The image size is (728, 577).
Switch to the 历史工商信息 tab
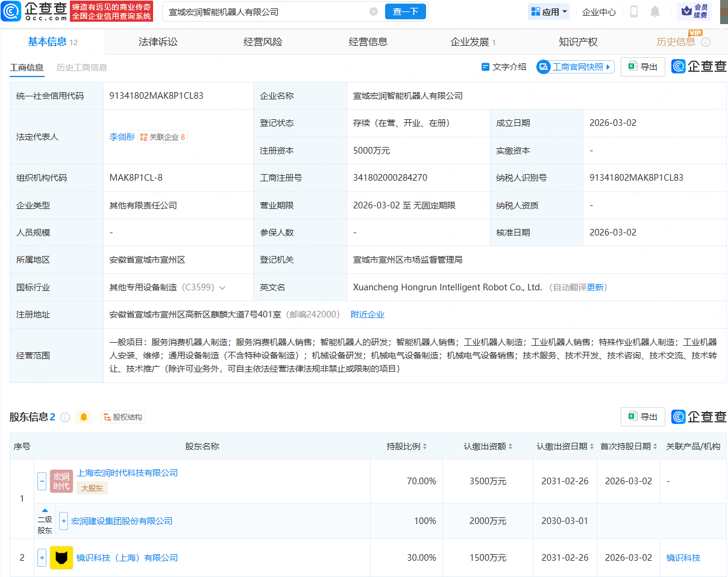pyautogui.click(x=82, y=67)
